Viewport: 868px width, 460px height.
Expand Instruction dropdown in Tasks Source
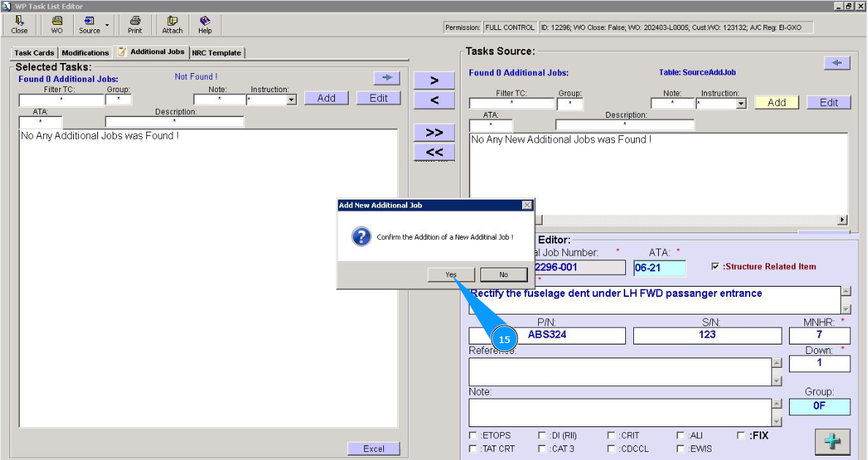click(x=741, y=104)
